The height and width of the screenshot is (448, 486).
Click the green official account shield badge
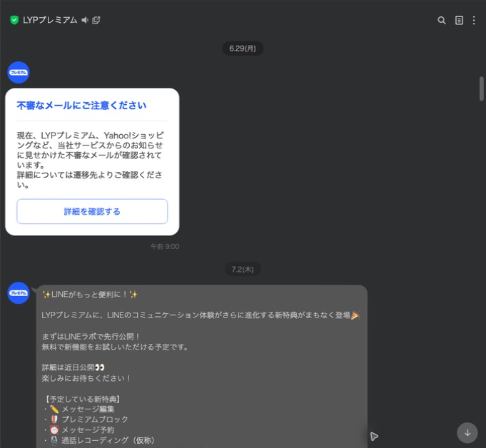click(14, 20)
